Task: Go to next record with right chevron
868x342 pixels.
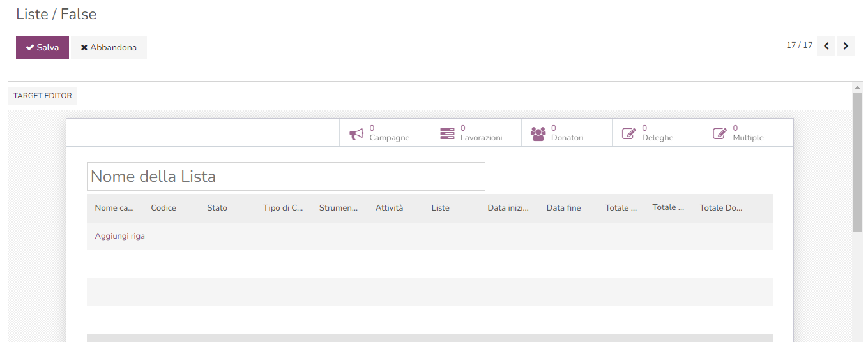Action: [846, 46]
